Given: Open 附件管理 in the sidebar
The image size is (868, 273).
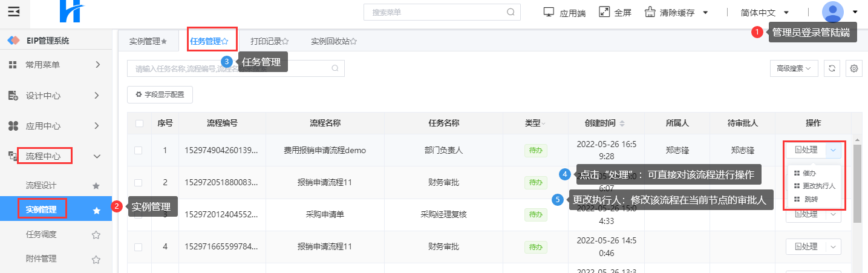Looking at the screenshot, I should [41, 258].
